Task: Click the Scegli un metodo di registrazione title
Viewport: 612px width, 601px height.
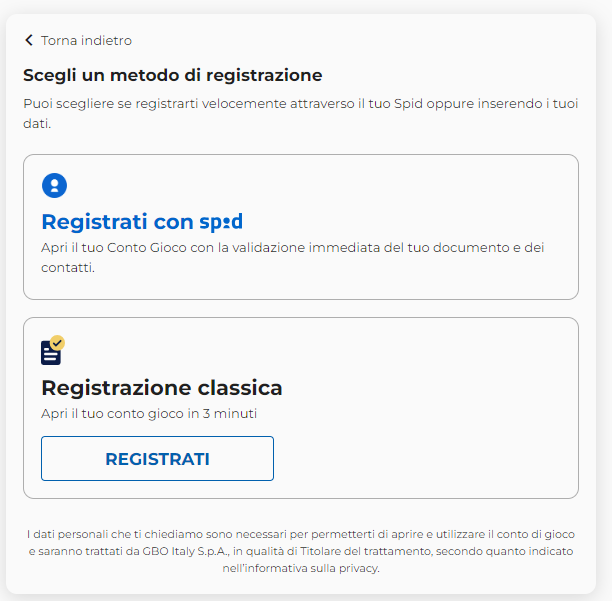Action: click(172, 75)
